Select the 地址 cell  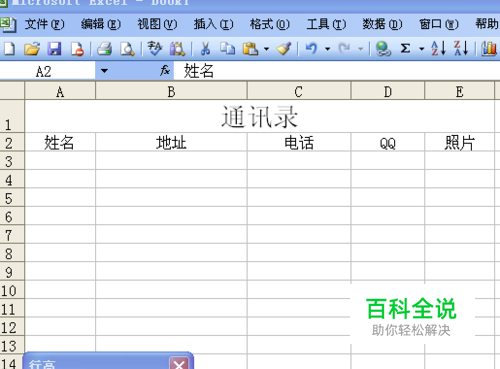click(171, 142)
